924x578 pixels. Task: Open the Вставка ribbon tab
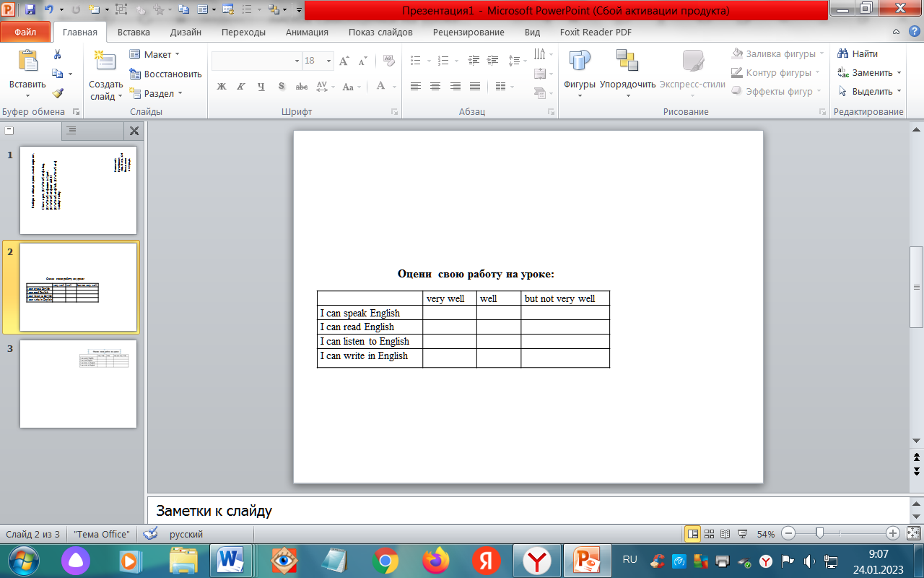coord(134,32)
